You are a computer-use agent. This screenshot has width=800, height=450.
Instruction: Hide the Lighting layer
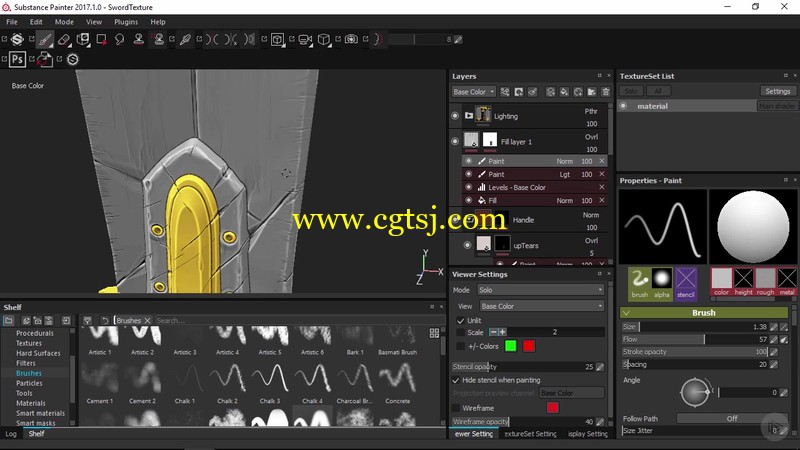point(455,116)
